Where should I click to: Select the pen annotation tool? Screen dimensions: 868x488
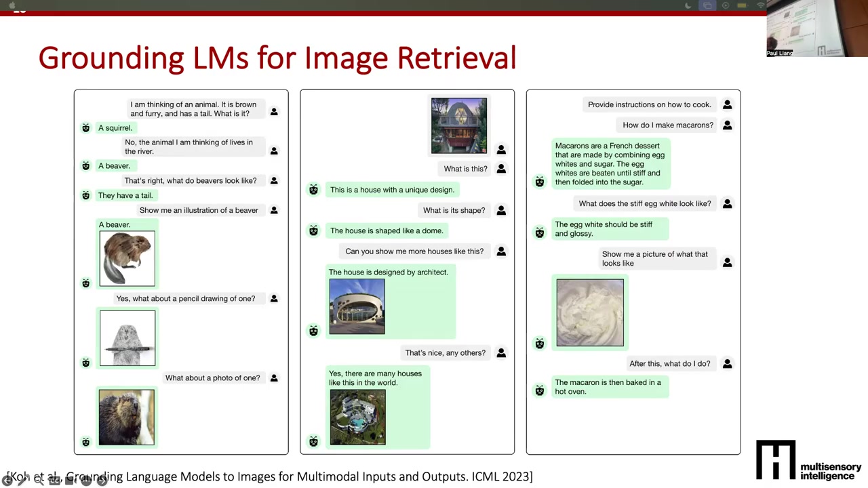coord(22,481)
